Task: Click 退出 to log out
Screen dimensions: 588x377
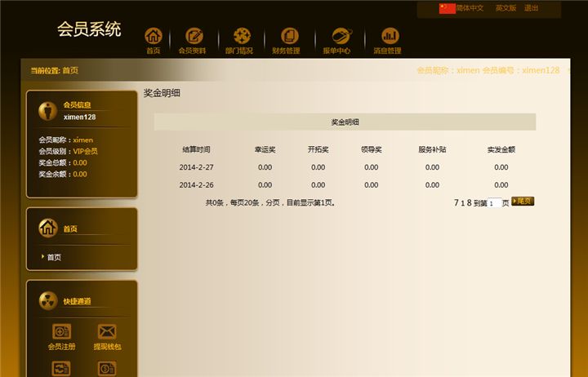Action: (x=531, y=8)
